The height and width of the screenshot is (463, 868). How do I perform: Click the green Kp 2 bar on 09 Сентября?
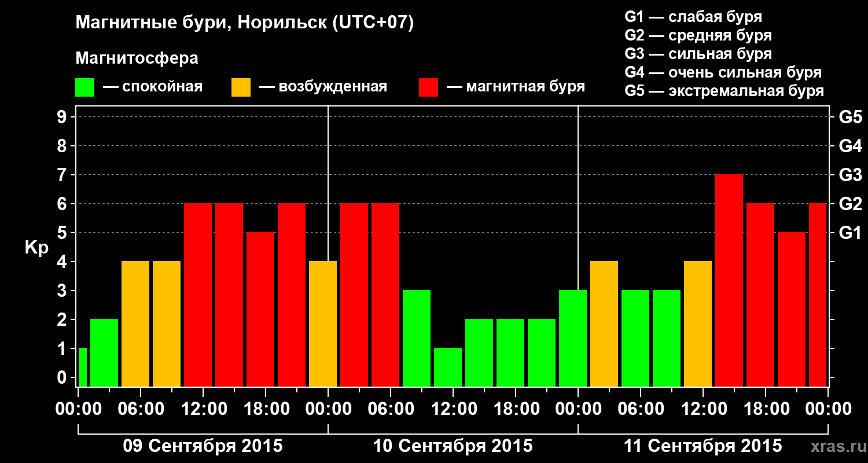pyautogui.click(x=104, y=352)
